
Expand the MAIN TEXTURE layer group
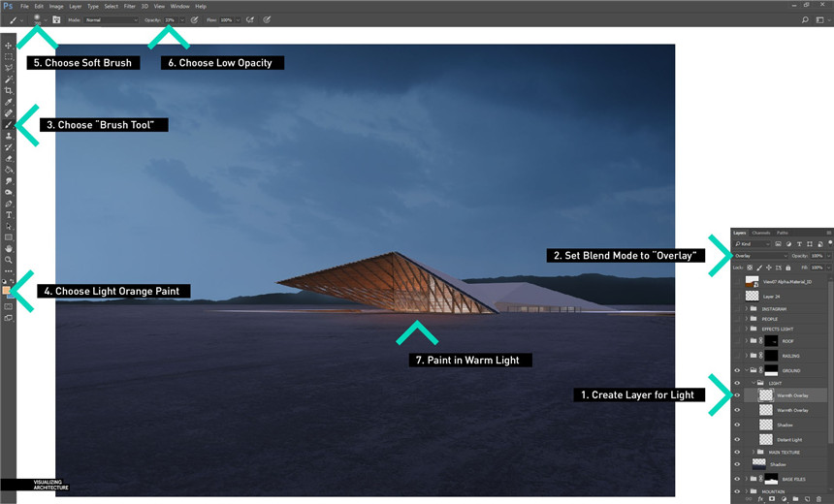point(754,452)
